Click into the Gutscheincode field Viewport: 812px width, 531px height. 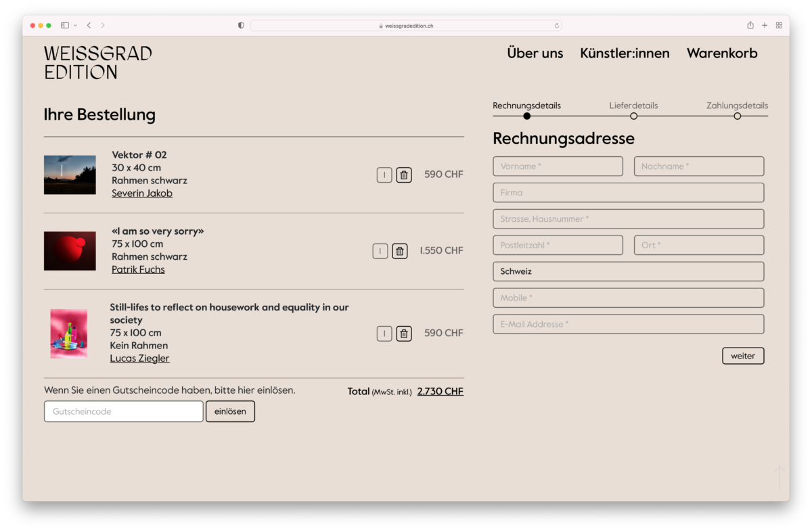(x=124, y=411)
